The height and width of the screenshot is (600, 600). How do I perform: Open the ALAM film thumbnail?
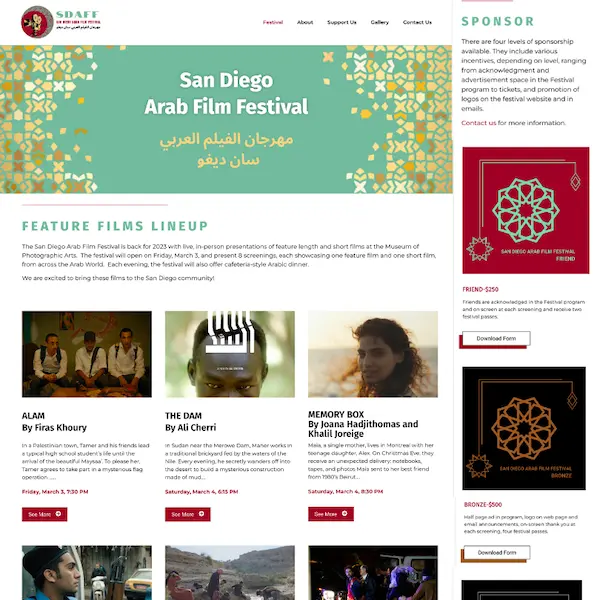tap(87, 354)
